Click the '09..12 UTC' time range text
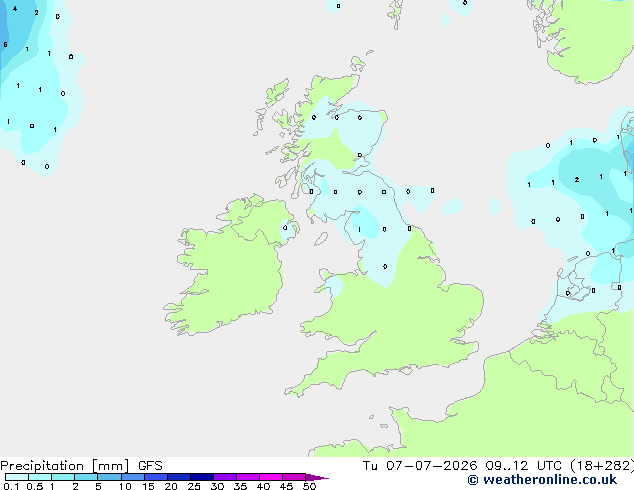The image size is (634, 490). click(x=524, y=466)
